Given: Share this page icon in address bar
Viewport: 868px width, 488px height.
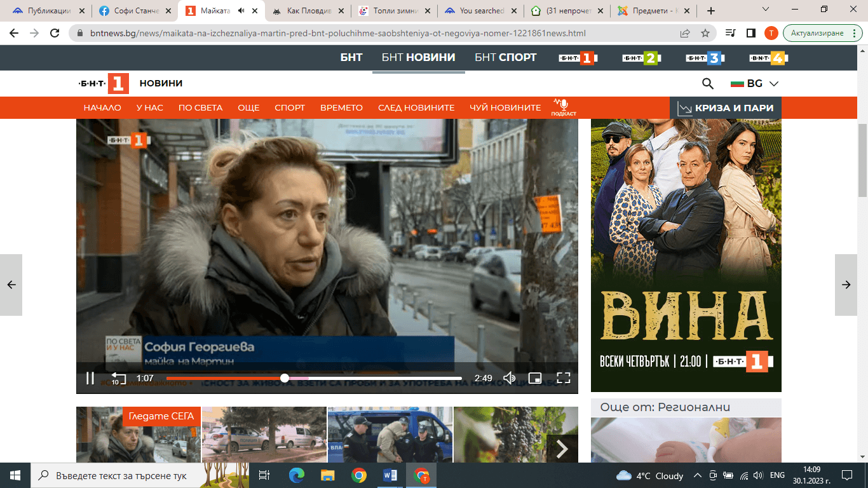Looking at the screenshot, I should coord(685,33).
